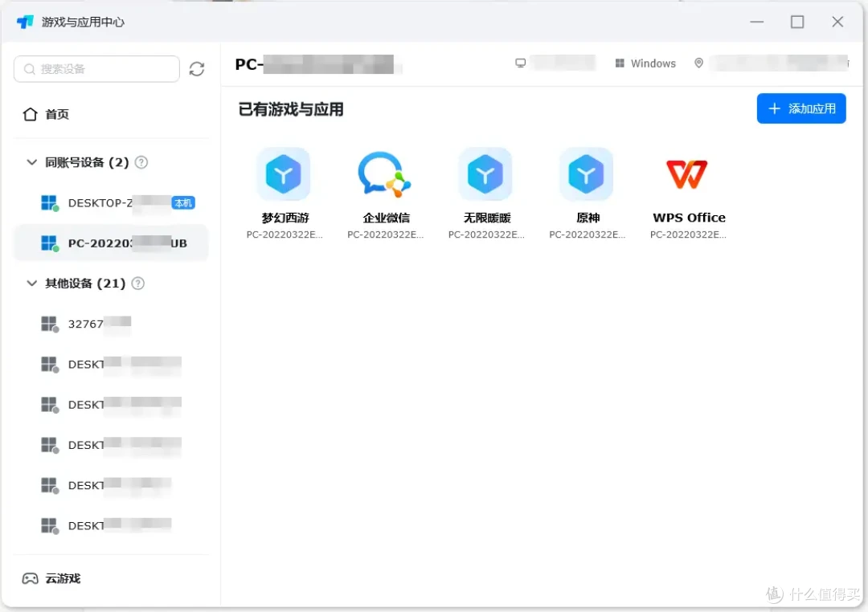Click help icon beside 同账号设备
Viewport: 868px width, 612px height.
click(141, 162)
